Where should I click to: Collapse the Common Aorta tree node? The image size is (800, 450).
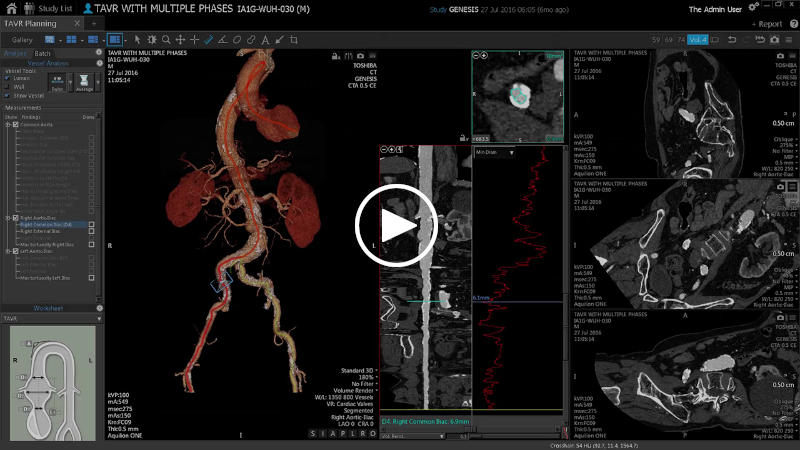[x=8, y=124]
